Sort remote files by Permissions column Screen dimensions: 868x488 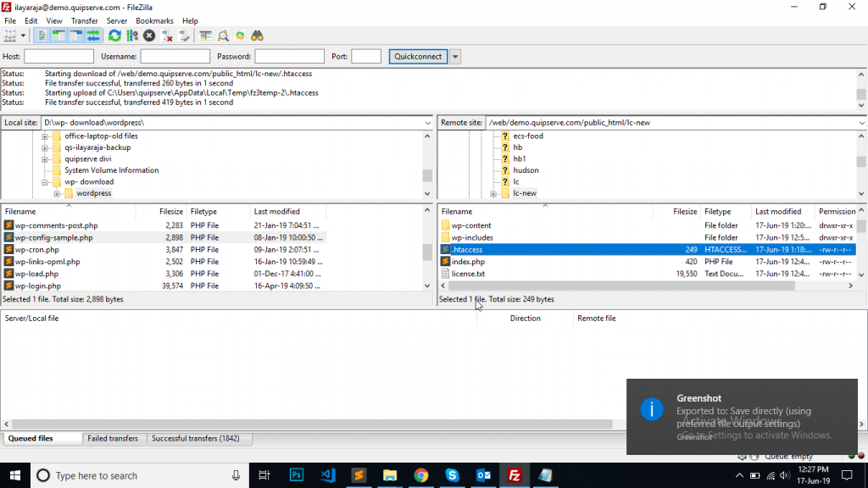pyautogui.click(x=836, y=211)
